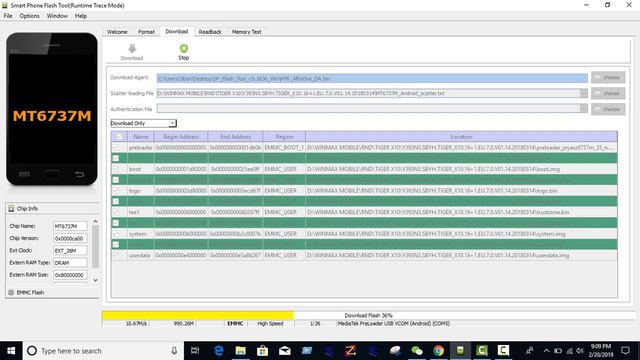Image resolution: width=640 pixels, height=360 pixels.
Task: Click the active SP Flash Tool taskbar icon
Action: 460,351
